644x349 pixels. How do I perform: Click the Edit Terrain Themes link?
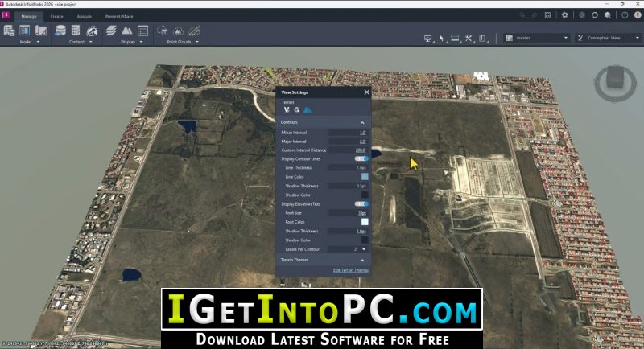tap(351, 270)
